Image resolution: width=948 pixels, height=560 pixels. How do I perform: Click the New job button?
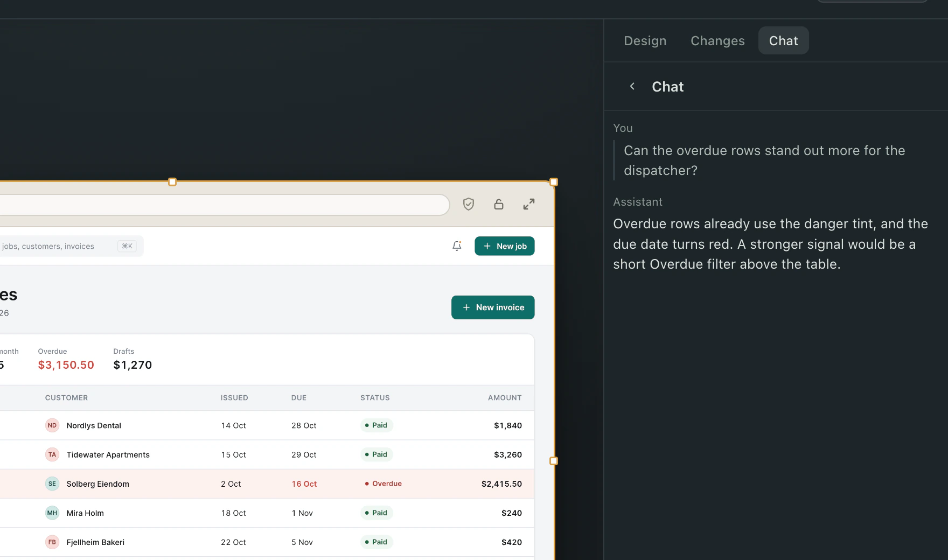pos(505,246)
